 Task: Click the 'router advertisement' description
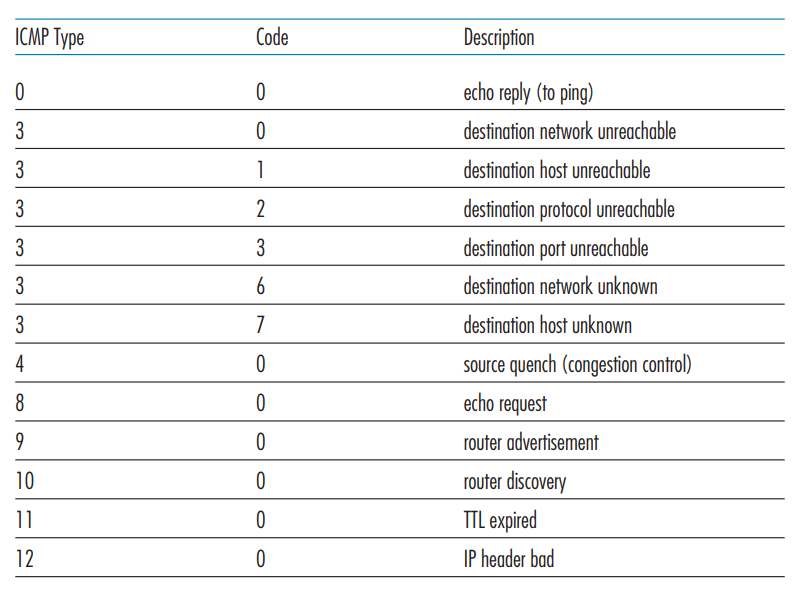pyautogui.click(x=531, y=443)
